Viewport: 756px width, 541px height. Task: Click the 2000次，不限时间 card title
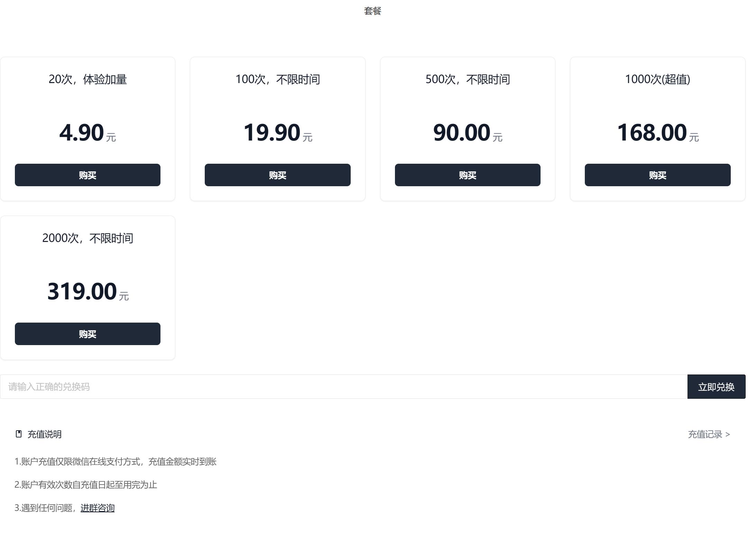pos(87,238)
